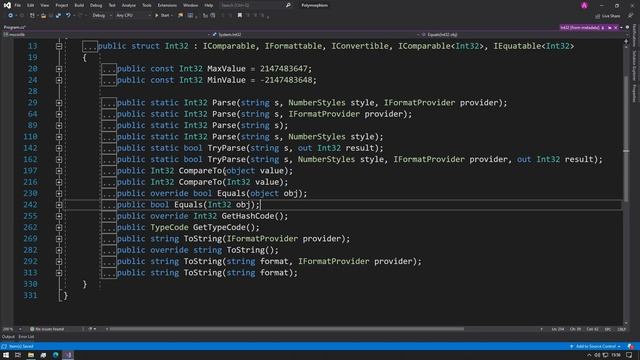Click the toolbar icon left of comment-lines
The width and height of the screenshot is (640, 360).
click(191, 16)
